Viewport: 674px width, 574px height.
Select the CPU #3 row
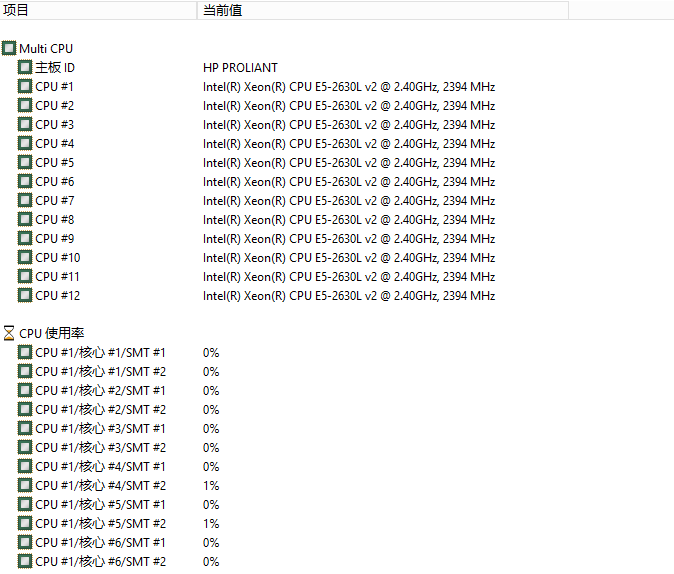click(x=54, y=125)
